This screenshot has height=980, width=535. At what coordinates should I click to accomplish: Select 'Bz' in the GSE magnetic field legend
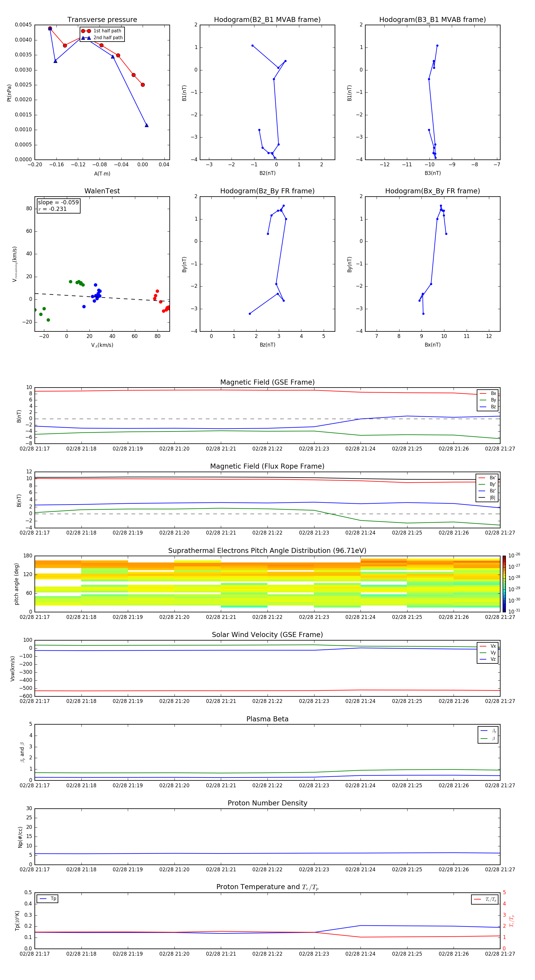(x=488, y=407)
